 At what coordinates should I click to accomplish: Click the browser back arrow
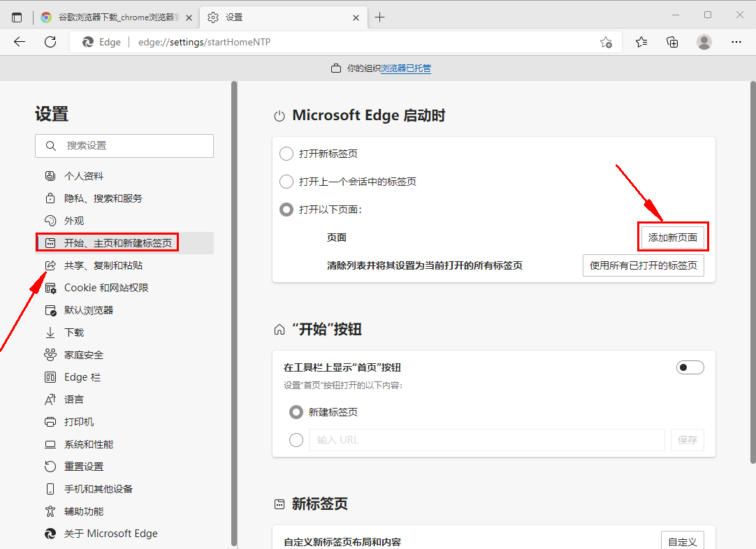click(20, 42)
